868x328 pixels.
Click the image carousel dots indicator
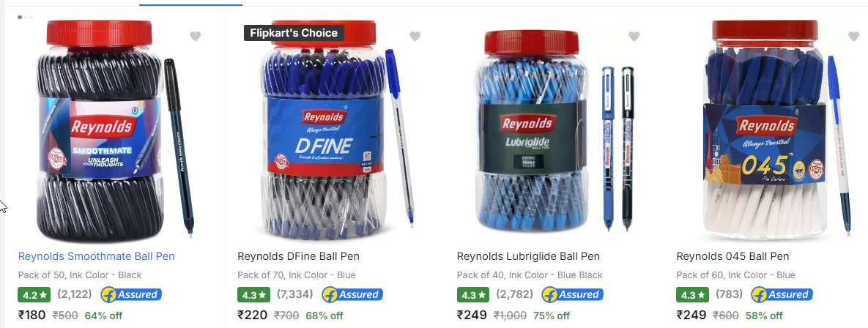26,17
